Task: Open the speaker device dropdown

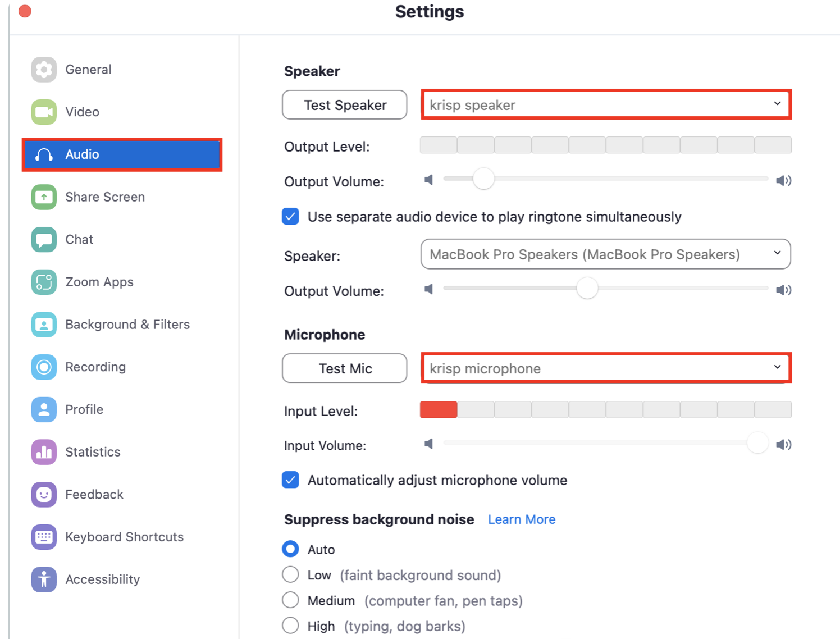Action: tap(777, 104)
